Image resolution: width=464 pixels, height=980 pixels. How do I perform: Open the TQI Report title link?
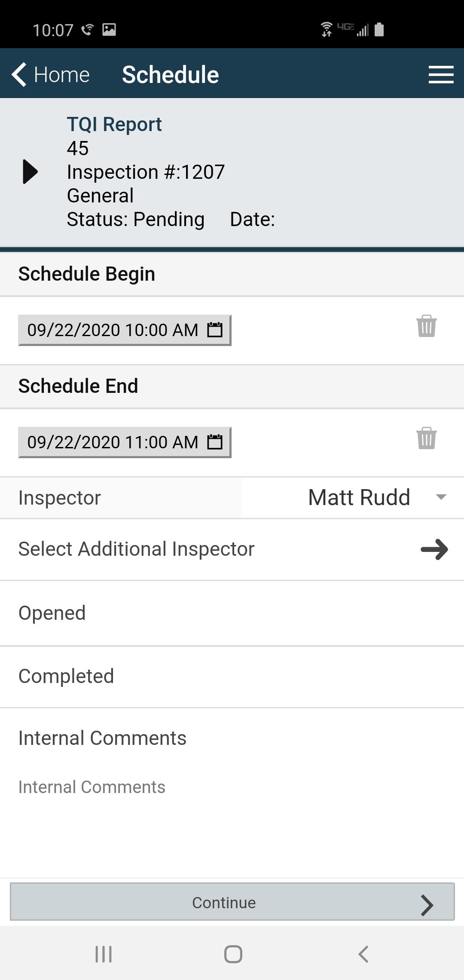point(114,125)
